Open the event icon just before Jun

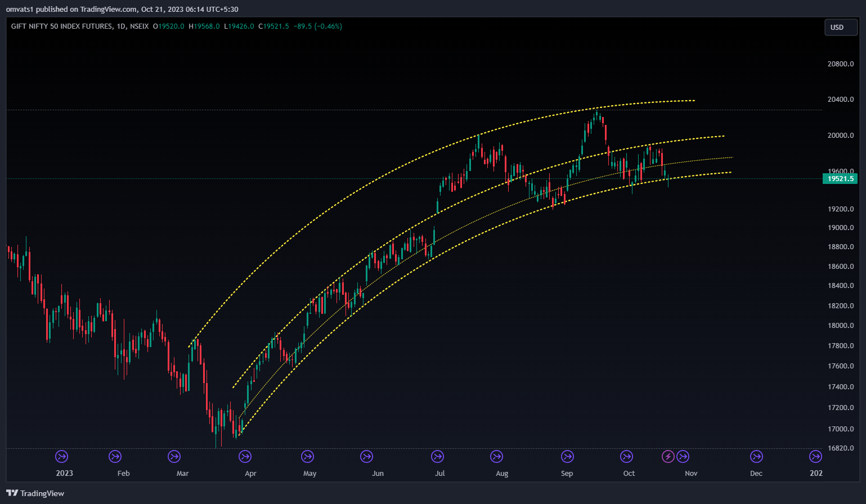pos(366,456)
